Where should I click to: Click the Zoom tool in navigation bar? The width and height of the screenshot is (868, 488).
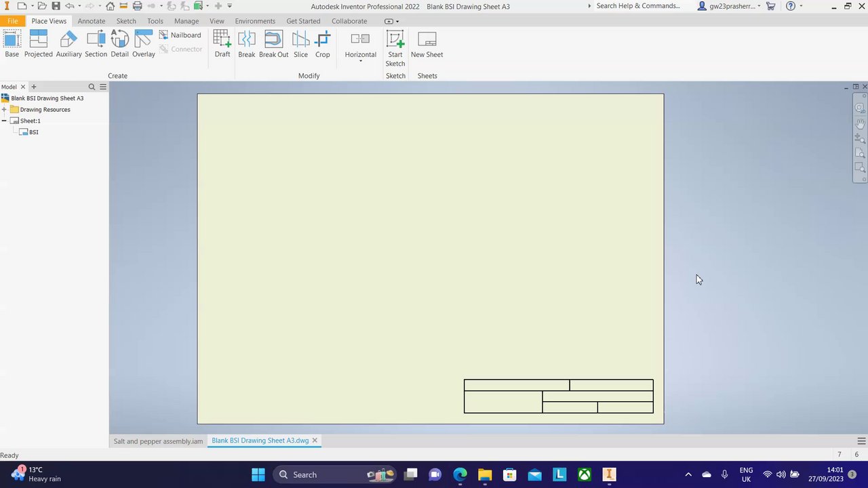click(x=860, y=138)
